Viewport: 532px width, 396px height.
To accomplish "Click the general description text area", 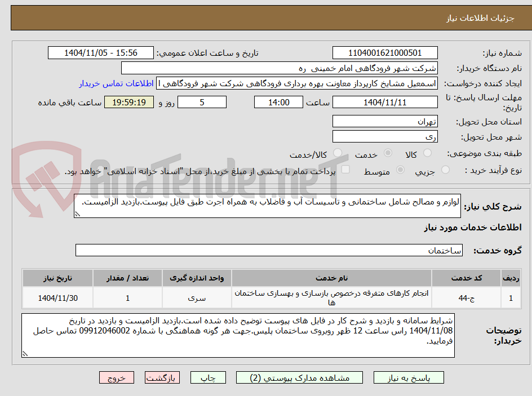I will coord(267,206).
